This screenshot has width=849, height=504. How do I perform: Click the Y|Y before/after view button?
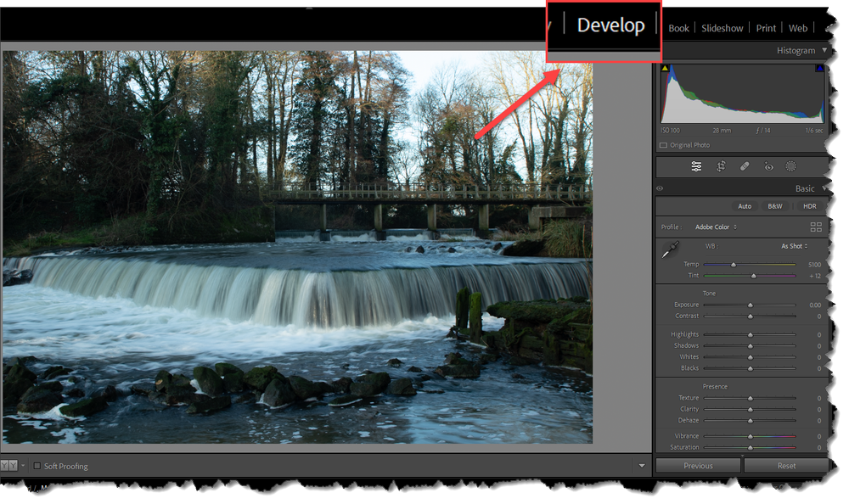pyautogui.click(x=8, y=466)
